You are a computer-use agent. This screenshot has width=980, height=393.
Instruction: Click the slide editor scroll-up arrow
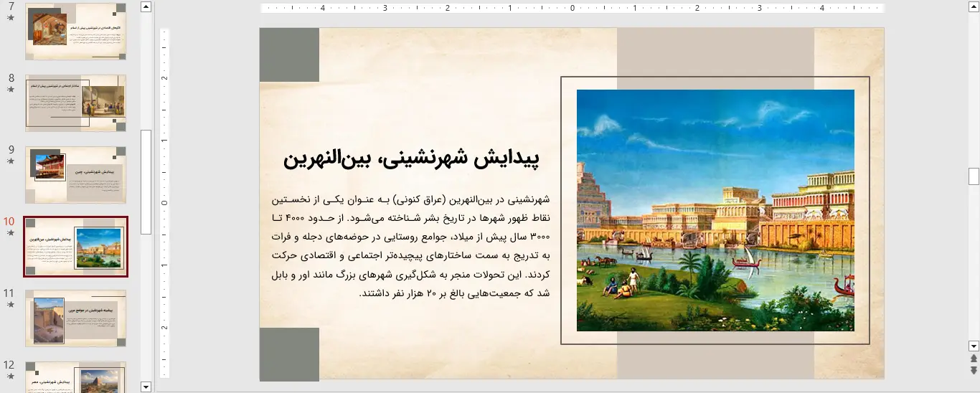[974, 7]
